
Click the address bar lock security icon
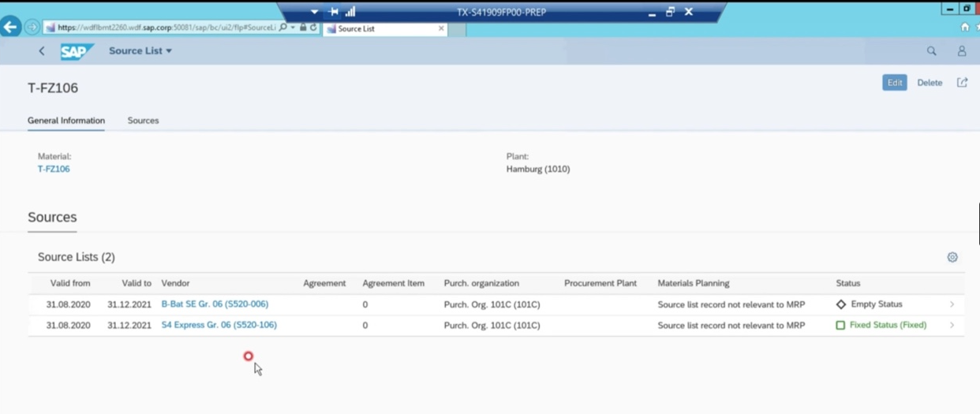pos(303,28)
